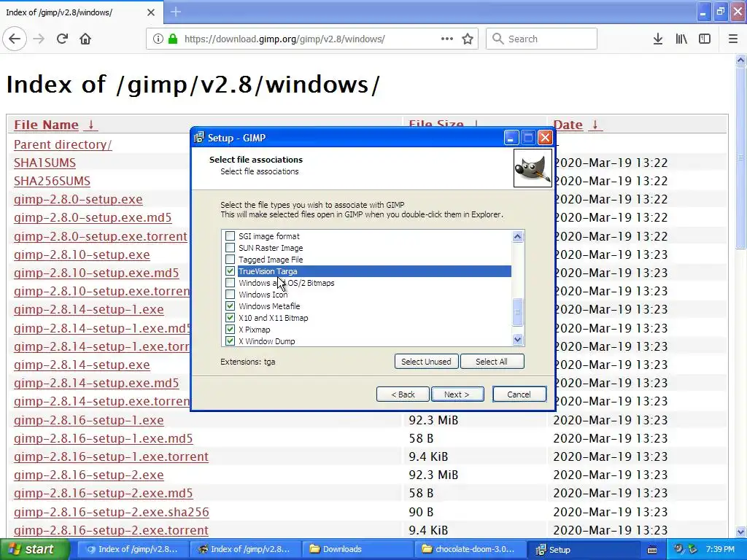Open on-screen keyboard tray icon
This screenshot has width=747, height=560.
tap(652, 550)
